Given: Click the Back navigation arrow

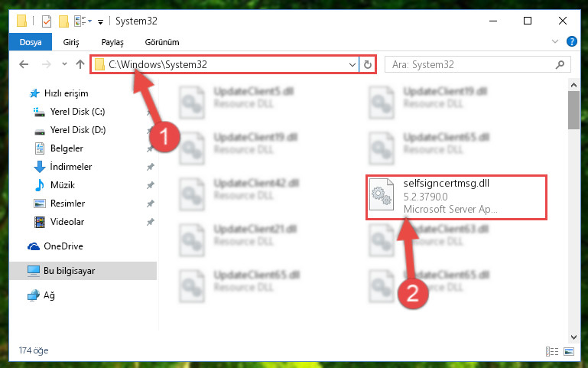Looking at the screenshot, I should (24, 64).
